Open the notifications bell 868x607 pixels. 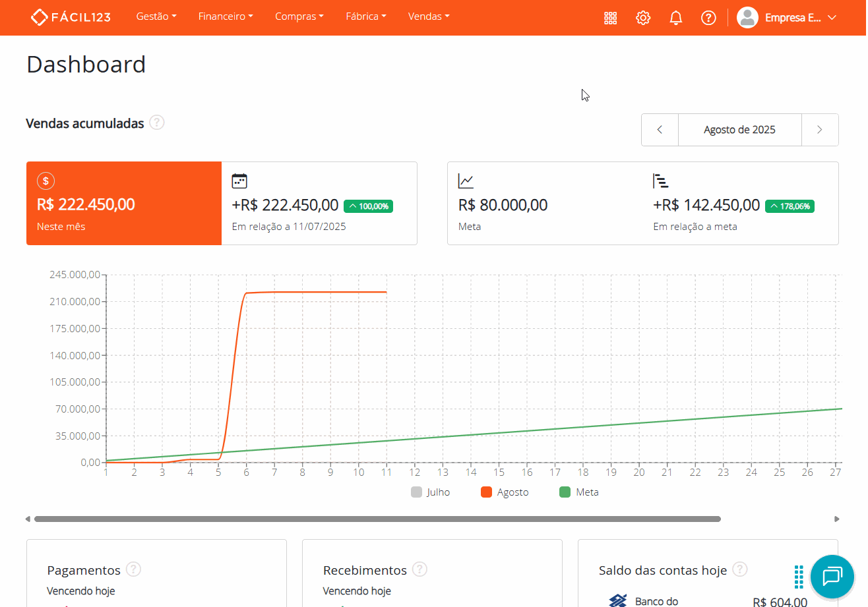tap(676, 18)
